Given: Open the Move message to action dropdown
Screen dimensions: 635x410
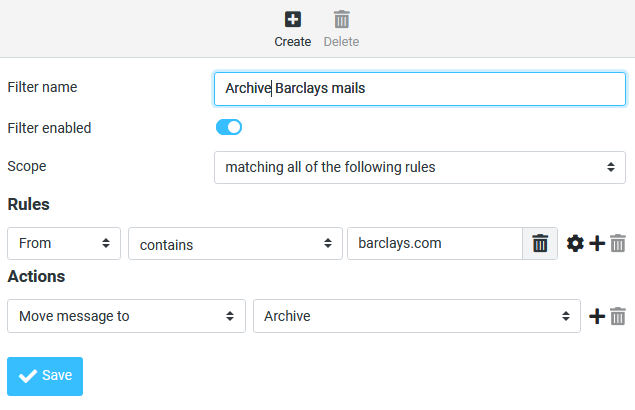Looking at the screenshot, I should 126,316.
